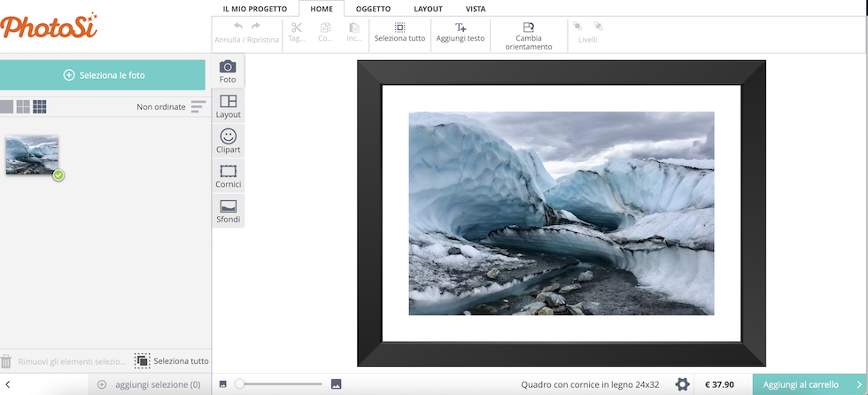868x395 pixels.
Task: Switch to single large thumbnail view
Action: pyautogui.click(x=6, y=107)
